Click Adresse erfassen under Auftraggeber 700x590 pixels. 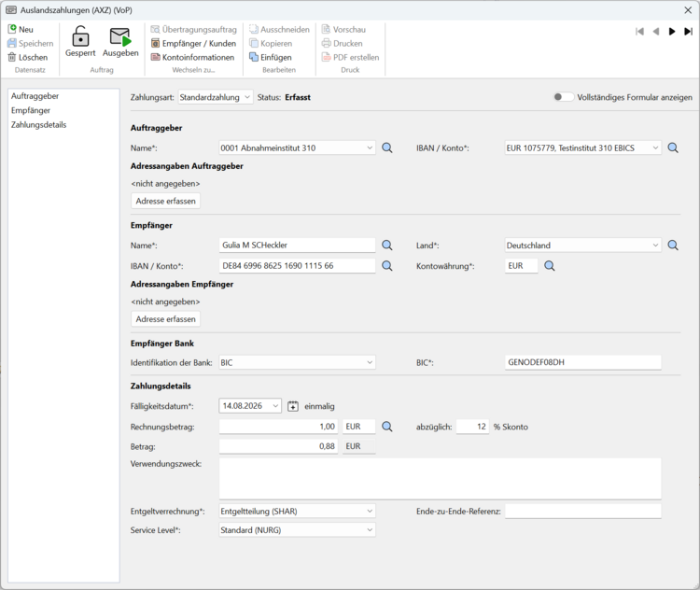tap(165, 201)
